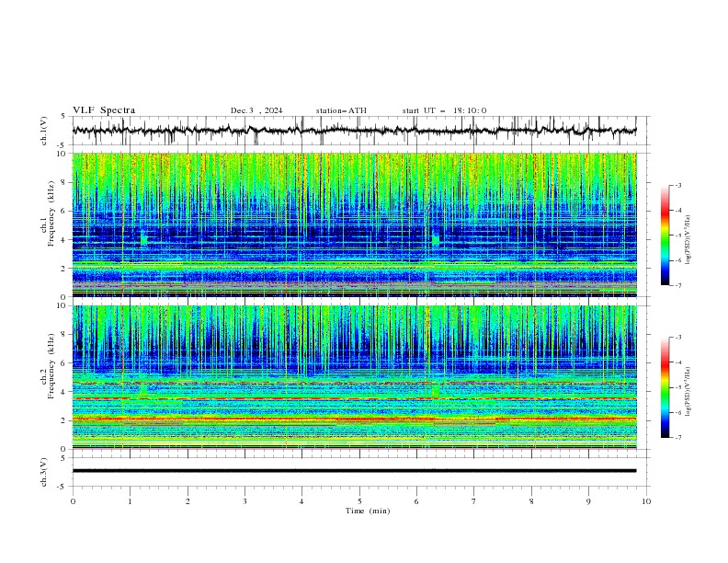Select the "Time (min)" x-axis label
Screen dimensions: 728x563
click(x=368, y=511)
